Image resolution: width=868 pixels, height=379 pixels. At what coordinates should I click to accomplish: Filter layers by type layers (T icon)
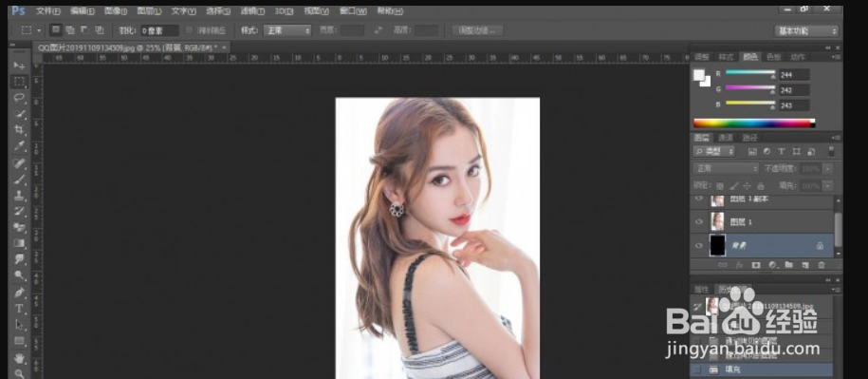point(782,151)
